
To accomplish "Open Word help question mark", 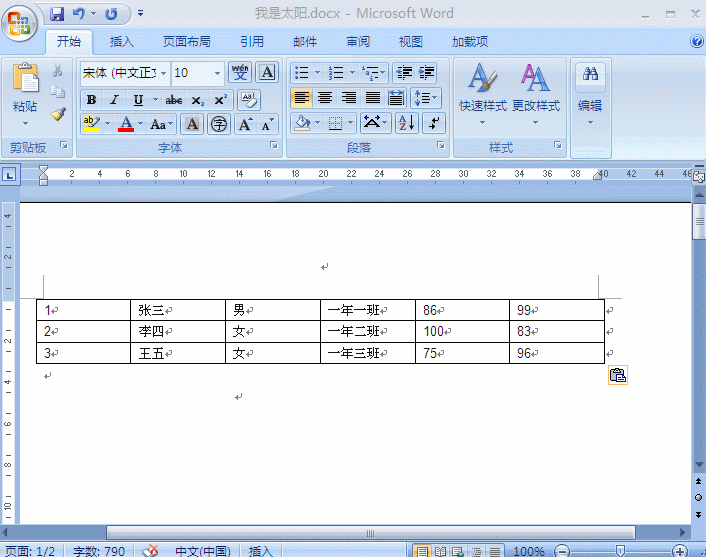I will click(697, 41).
